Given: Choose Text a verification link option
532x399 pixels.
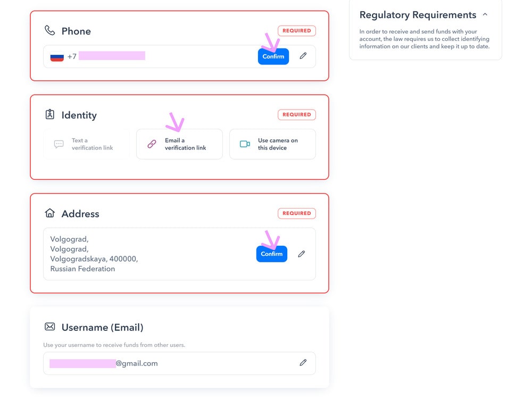Looking at the screenshot, I should 87,144.
